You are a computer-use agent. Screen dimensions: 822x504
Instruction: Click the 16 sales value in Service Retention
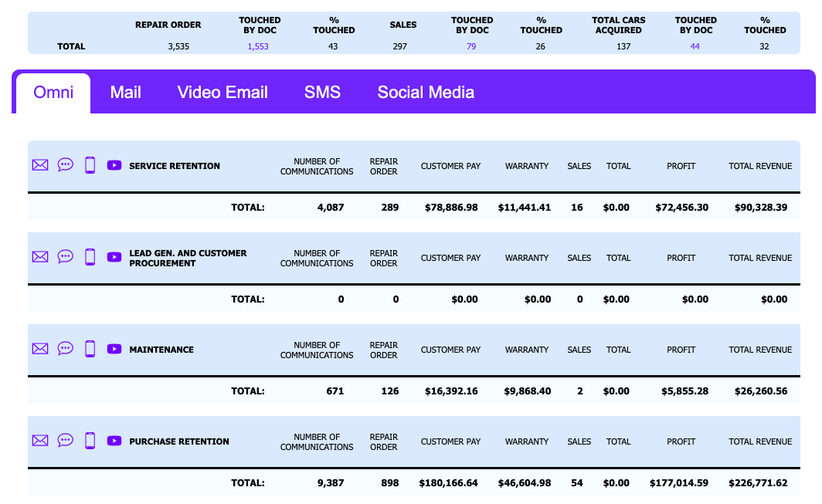pos(576,208)
